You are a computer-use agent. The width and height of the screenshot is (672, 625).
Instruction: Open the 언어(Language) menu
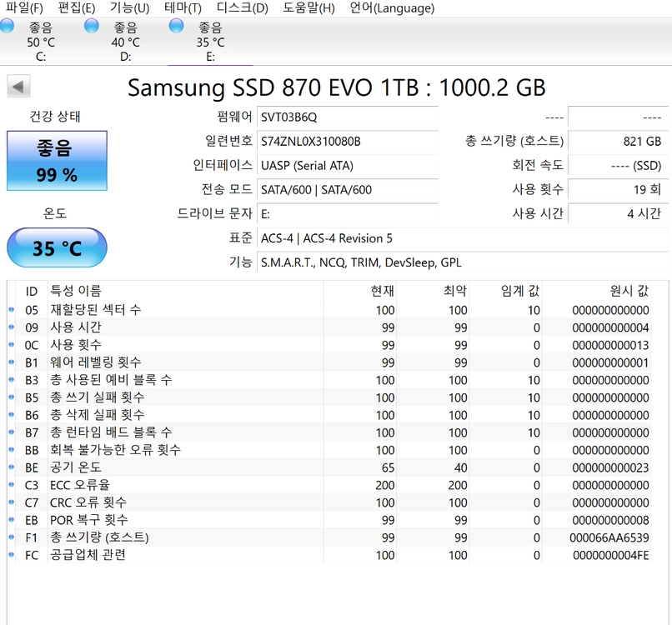point(392,8)
